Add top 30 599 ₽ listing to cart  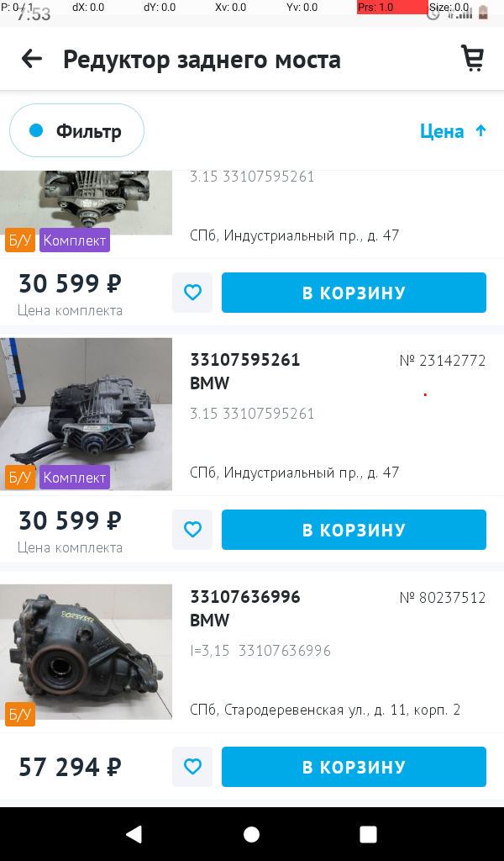point(354,293)
